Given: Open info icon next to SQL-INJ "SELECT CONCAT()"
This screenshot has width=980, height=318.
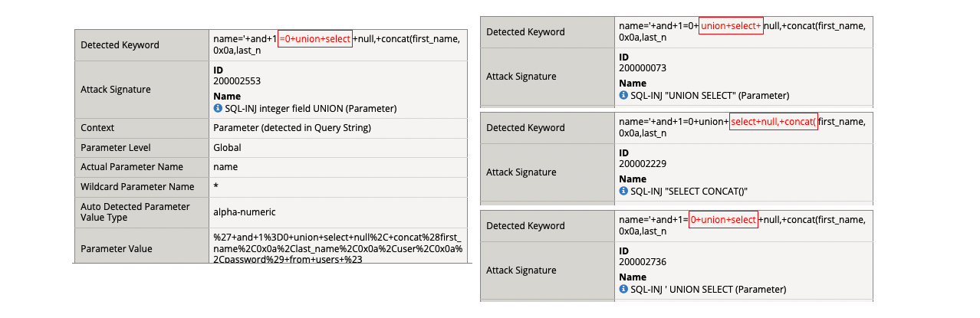Looking at the screenshot, I should pos(623,191).
